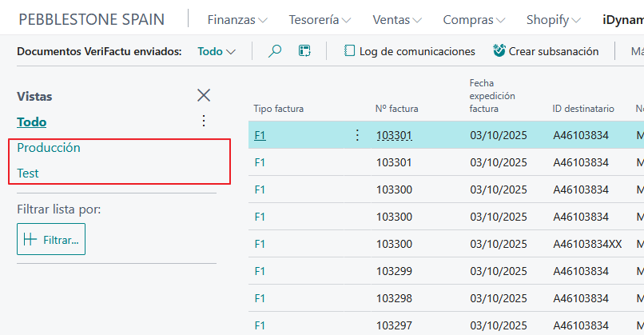Expand the Tesorería menu

(320, 20)
